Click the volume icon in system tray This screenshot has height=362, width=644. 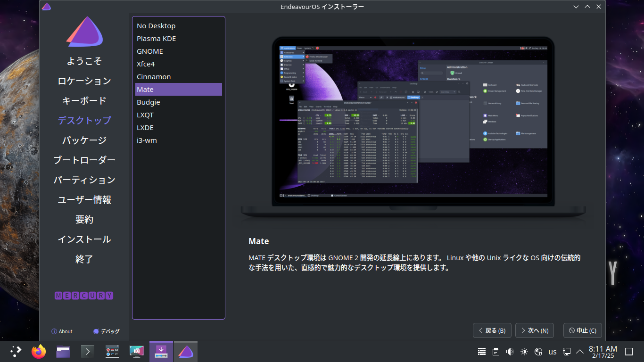click(x=510, y=352)
